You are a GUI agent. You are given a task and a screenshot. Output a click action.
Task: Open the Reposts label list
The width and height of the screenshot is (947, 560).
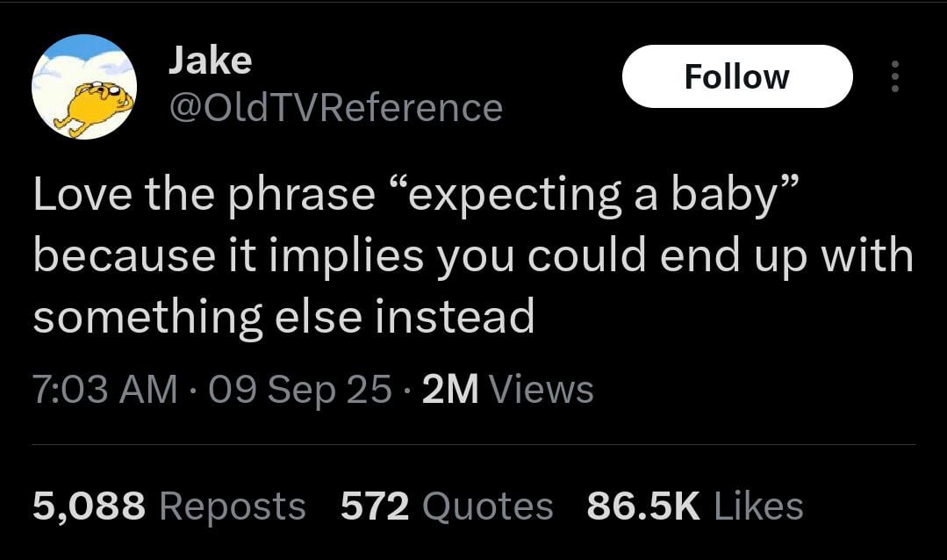click(233, 506)
